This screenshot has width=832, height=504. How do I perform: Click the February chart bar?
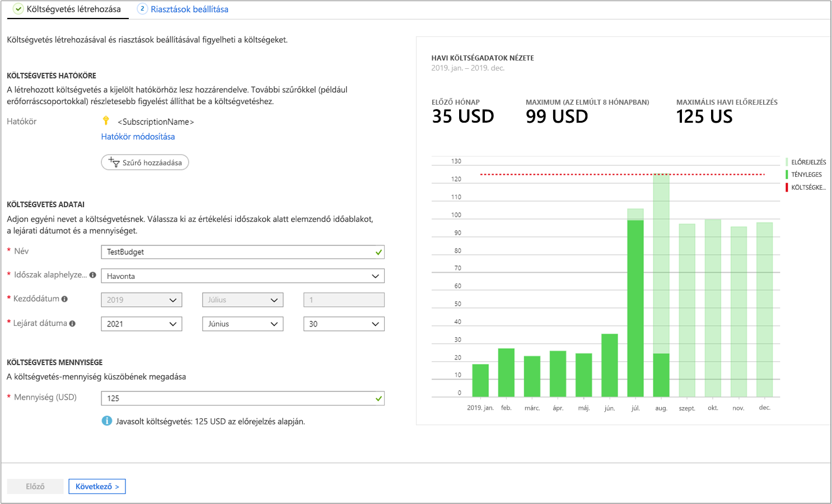[x=506, y=373]
